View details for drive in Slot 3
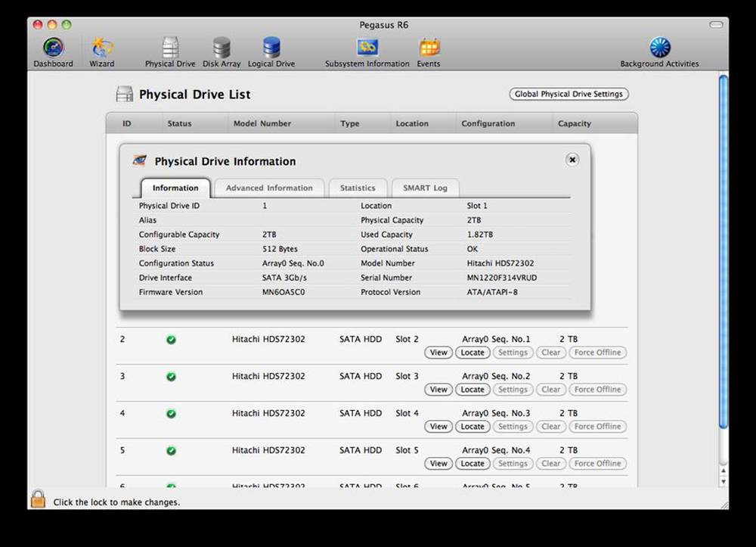This screenshot has width=756, height=547. (438, 390)
